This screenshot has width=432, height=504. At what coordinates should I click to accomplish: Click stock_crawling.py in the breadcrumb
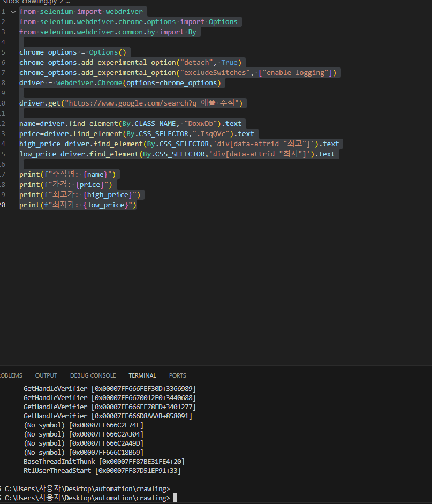(29, 2)
